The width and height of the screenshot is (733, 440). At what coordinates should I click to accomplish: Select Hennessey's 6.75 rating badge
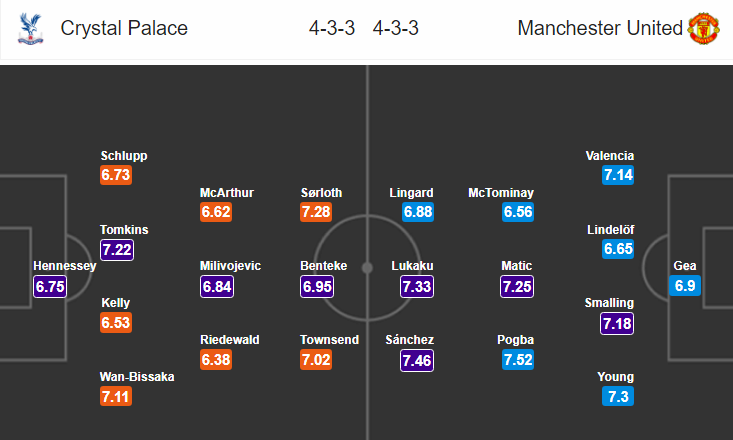pos(50,286)
